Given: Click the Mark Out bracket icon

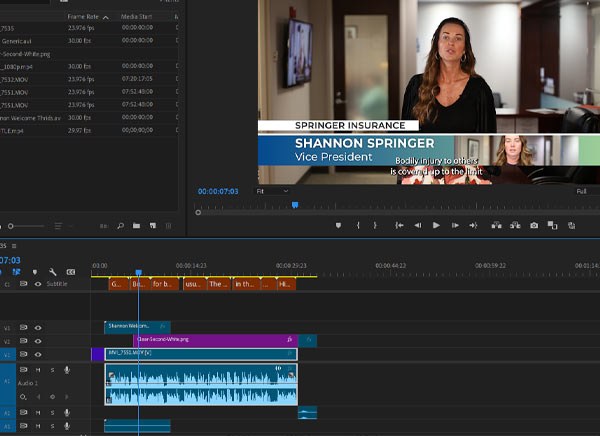Looking at the screenshot, I should pyautogui.click(x=375, y=225).
